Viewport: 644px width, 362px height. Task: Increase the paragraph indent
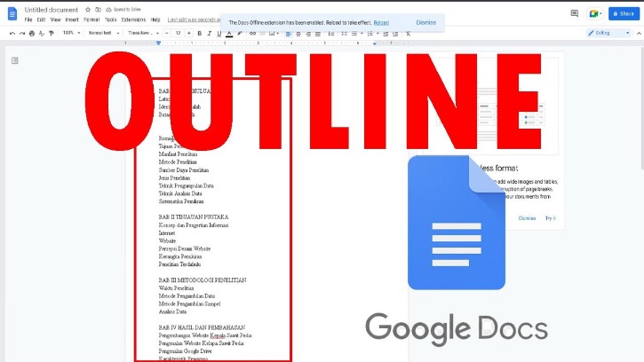pyautogui.click(x=395, y=33)
